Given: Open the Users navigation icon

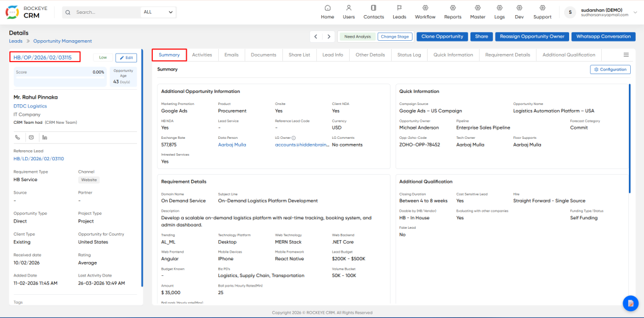Looking at the screenshot, I should click(348, 8).
